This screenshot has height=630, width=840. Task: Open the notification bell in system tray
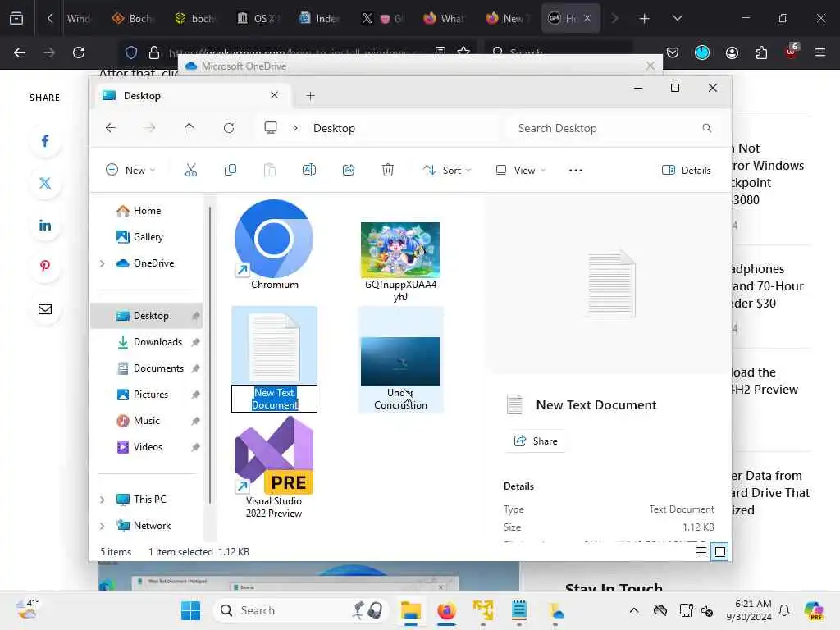[784, 610]
